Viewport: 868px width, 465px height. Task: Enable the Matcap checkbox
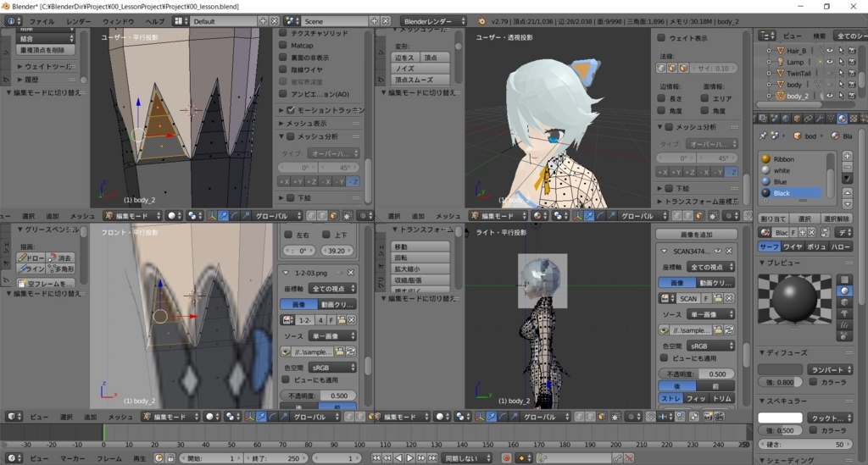coord(283,46)
